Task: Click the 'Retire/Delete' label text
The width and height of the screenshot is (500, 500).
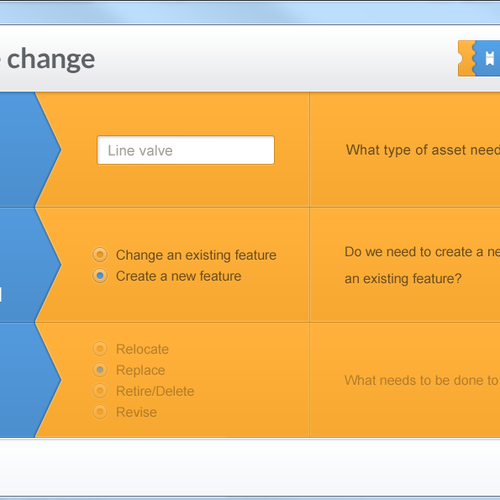Action: [155, 391]
